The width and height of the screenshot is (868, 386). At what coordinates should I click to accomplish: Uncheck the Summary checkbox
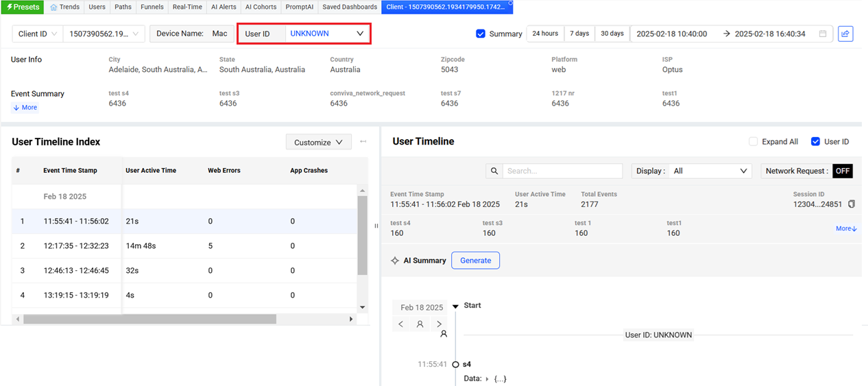481,34
